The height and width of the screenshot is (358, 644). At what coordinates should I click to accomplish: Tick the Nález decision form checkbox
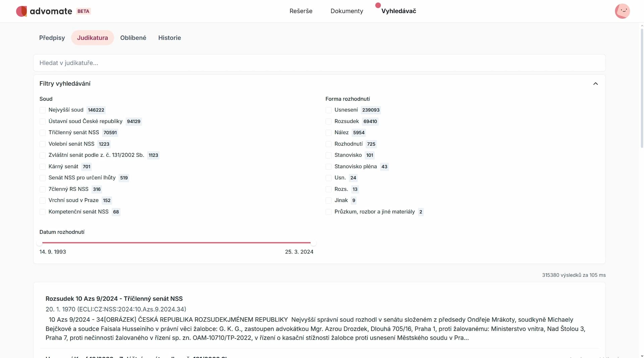pyautogui.click(x=328, y=133)
